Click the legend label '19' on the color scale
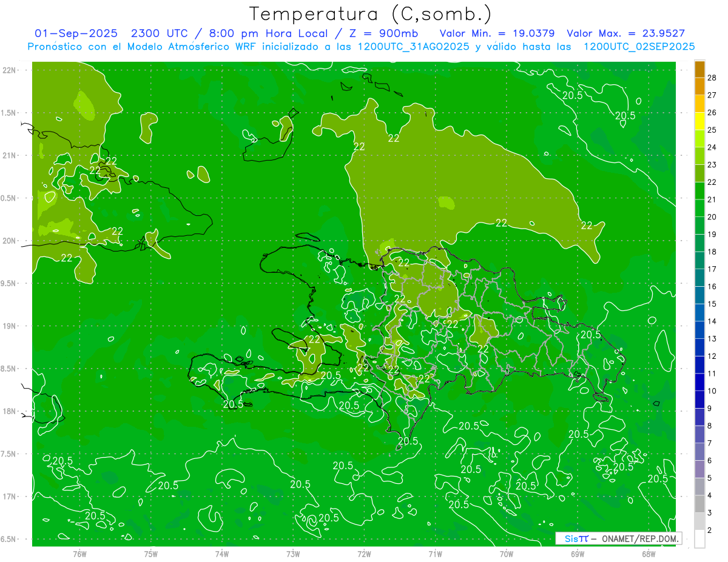The width and height of the screenshot is (728, 562). [712, 234]
